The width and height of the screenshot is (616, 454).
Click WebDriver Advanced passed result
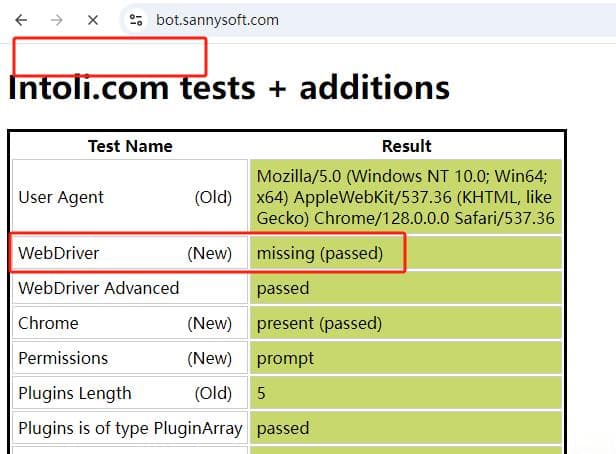coord(405,288)
